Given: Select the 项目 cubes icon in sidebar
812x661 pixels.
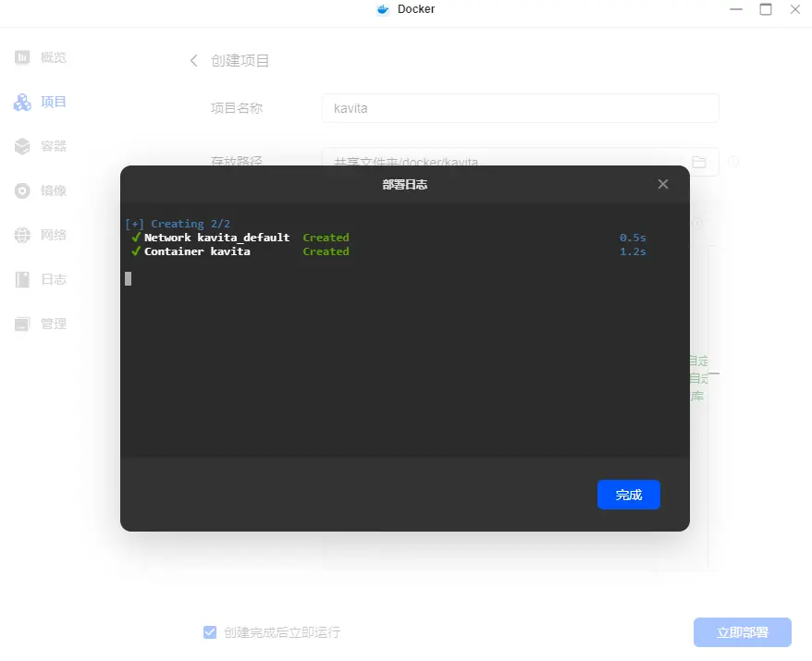Looking at the screenshot, I should (x=22, y=102).
